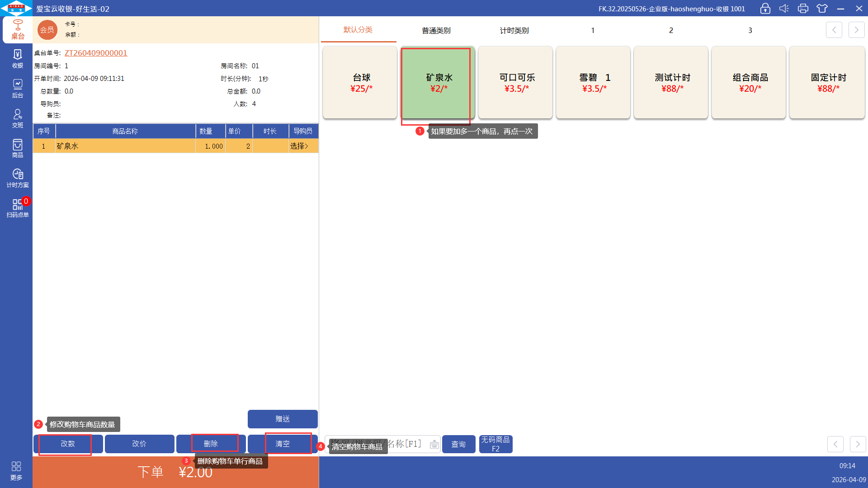Image resolution: width=868 pixels, height=488 pixels.
Task: Go to next product page arrow at bottom
Action: (858, 444)
